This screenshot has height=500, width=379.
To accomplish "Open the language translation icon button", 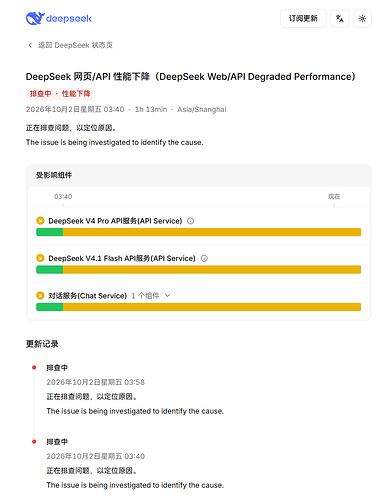I will (x=339, y=18).
